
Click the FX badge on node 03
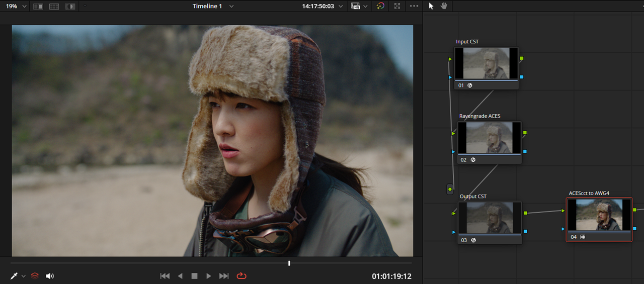(x=473, y=240)
